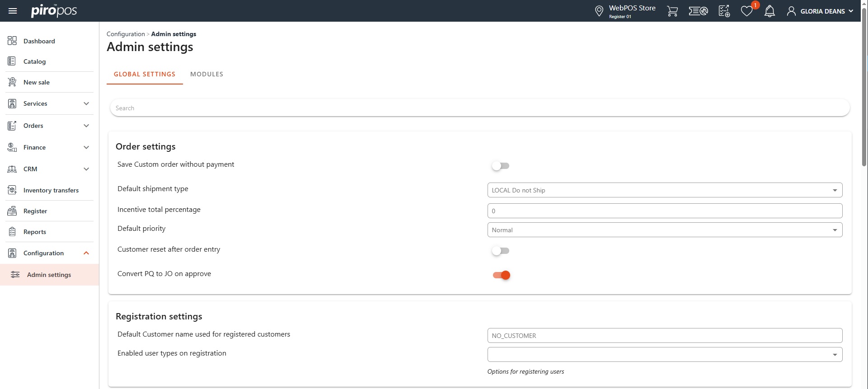Image resolution: width=868 pixels, height=389 pixels.
Task: Open the wishlist heart icon
Action: 746,11
